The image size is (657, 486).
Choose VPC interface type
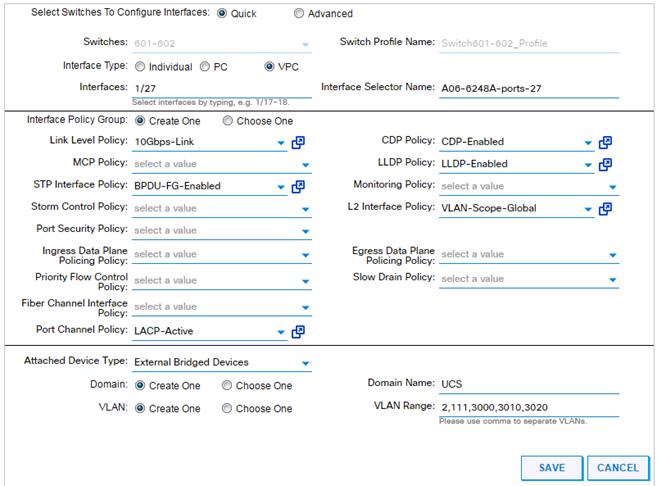269,67
